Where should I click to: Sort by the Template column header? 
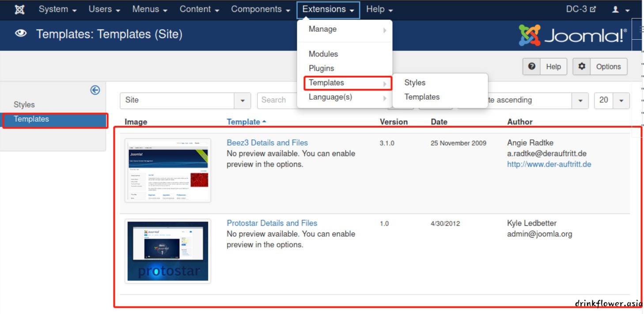[x=246, y=122]
